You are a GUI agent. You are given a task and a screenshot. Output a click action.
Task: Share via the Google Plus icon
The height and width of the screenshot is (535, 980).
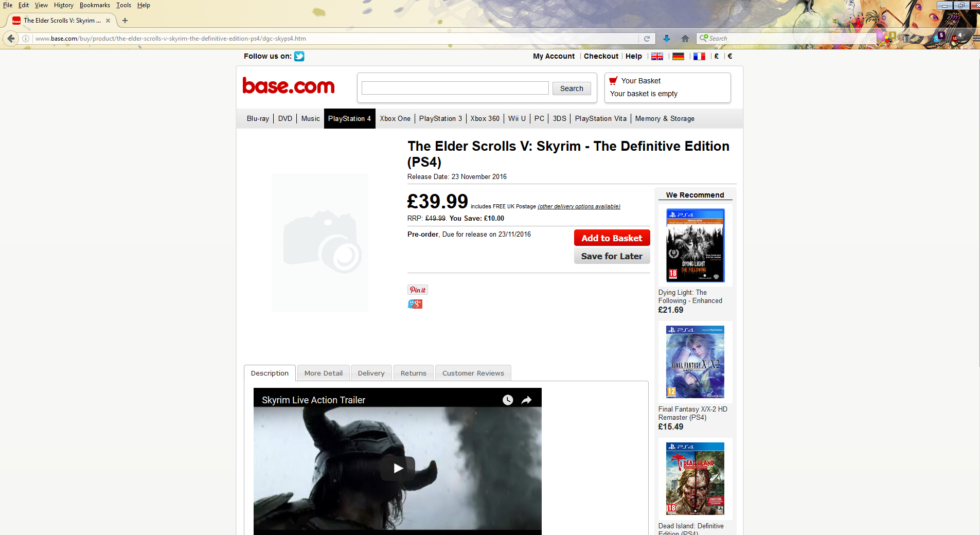(x=415, y=304)
